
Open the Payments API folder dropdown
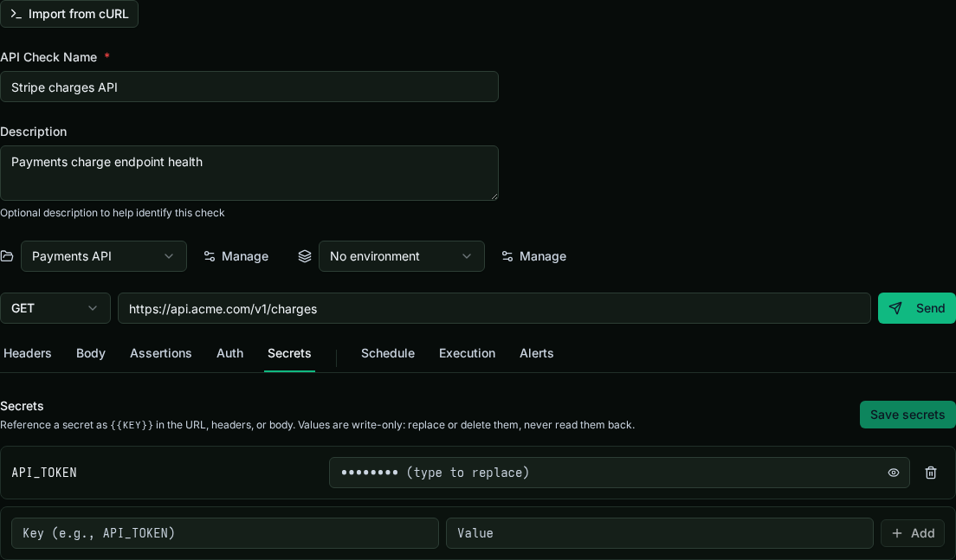coord(104,256)
